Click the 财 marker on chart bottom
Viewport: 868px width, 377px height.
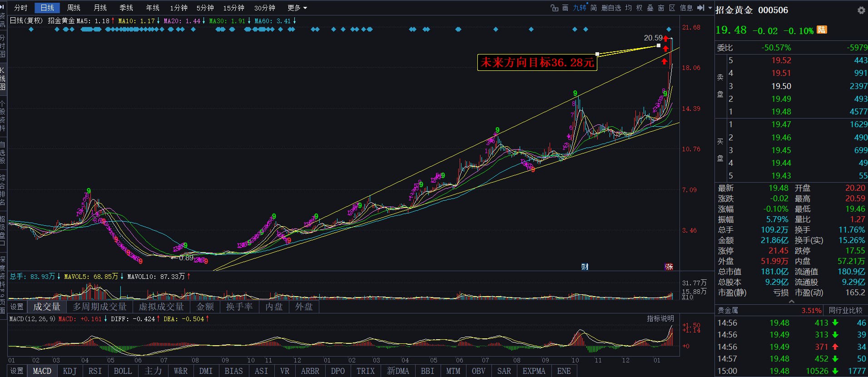tap(585, 267)
